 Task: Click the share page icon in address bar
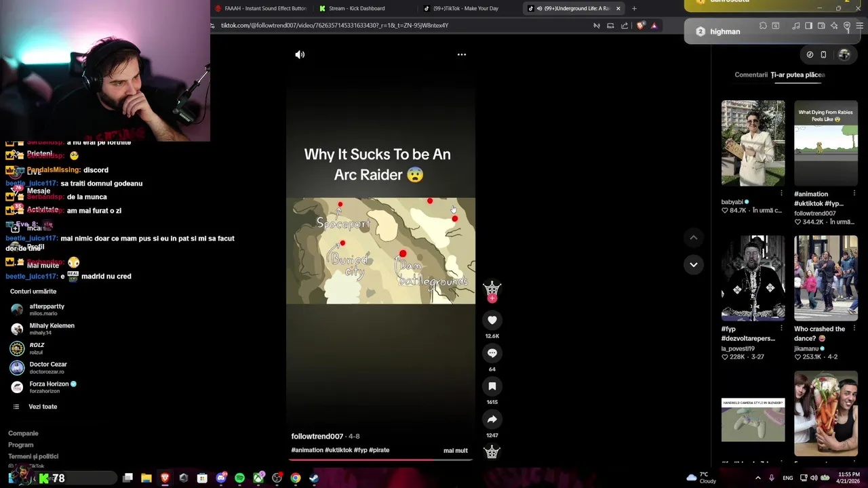click(625, 26)
